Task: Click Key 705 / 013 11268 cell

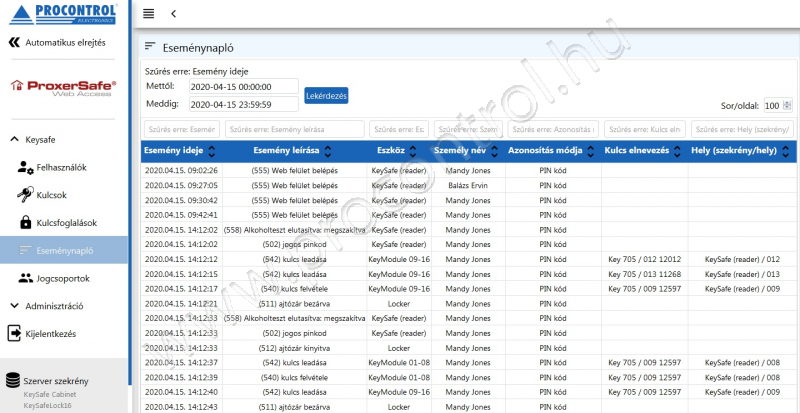Action: (x=644, y=274)
